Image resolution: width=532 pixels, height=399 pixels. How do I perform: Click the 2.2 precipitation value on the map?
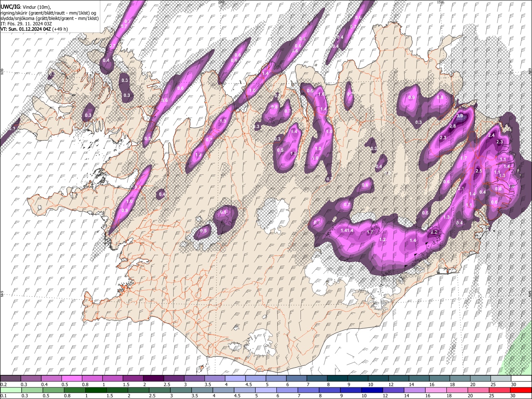pos(434,232)
